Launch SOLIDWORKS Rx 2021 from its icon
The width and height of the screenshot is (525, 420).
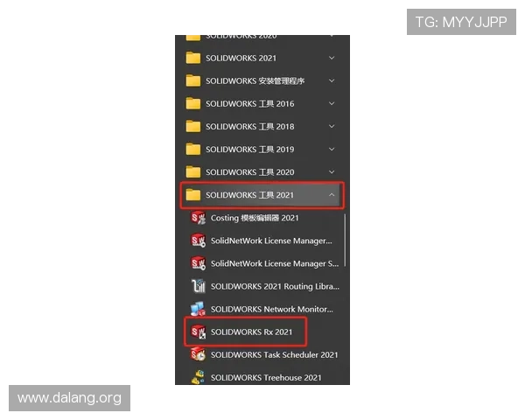coord(198,332)
